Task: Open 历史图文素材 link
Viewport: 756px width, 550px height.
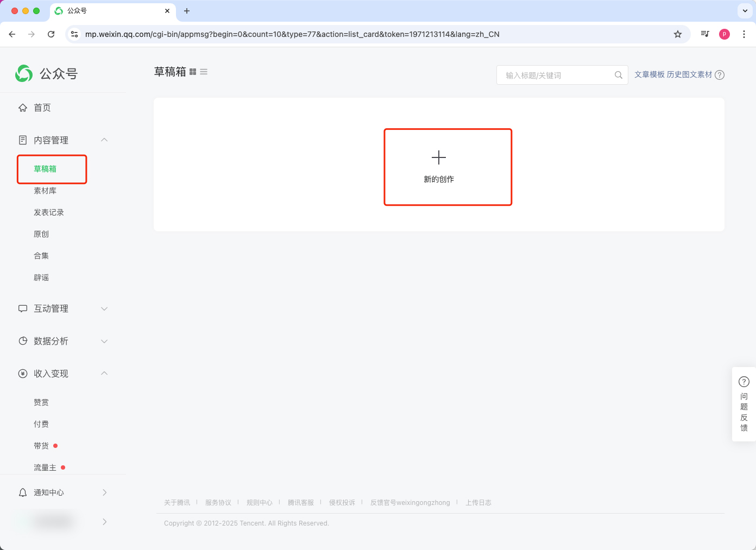Action: click(689, 74)
